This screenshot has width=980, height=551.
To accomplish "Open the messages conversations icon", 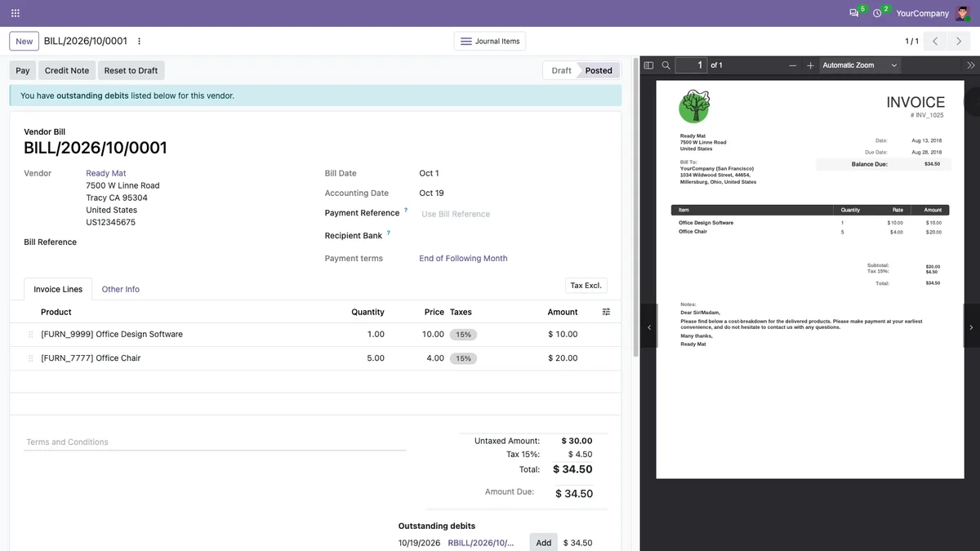I will (854, 13).
